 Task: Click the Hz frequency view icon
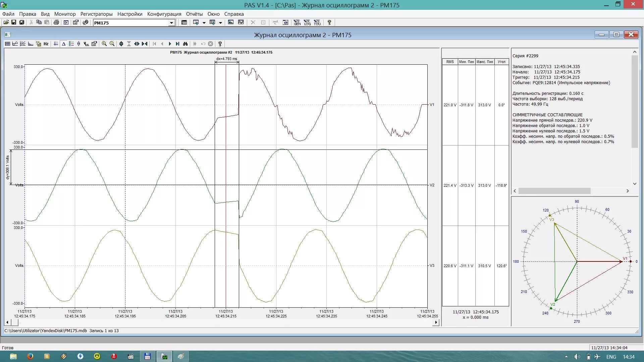[x=46, y=44]
